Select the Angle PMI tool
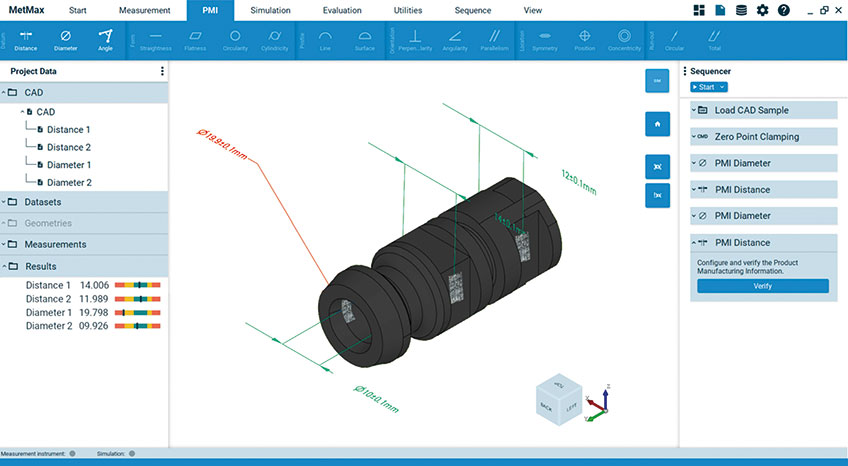Screen dimensions: 848x466 point(105,39)
